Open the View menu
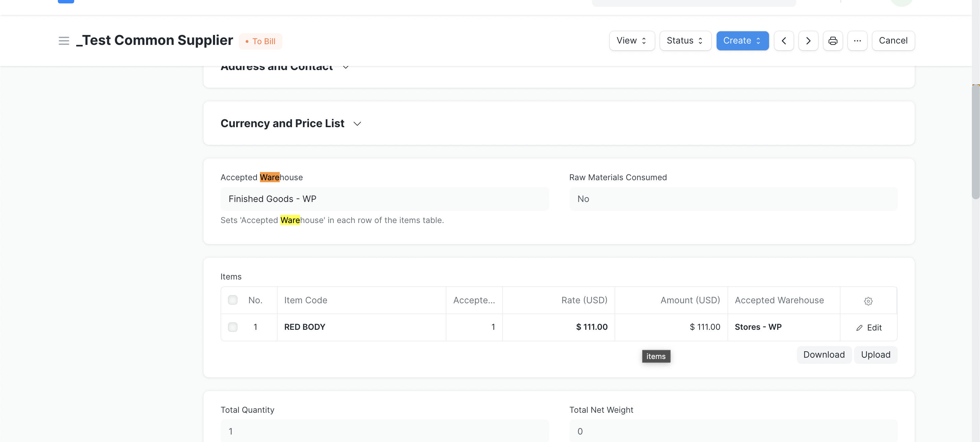The height and width of the screenshot is (442, 980). (632, 41)
